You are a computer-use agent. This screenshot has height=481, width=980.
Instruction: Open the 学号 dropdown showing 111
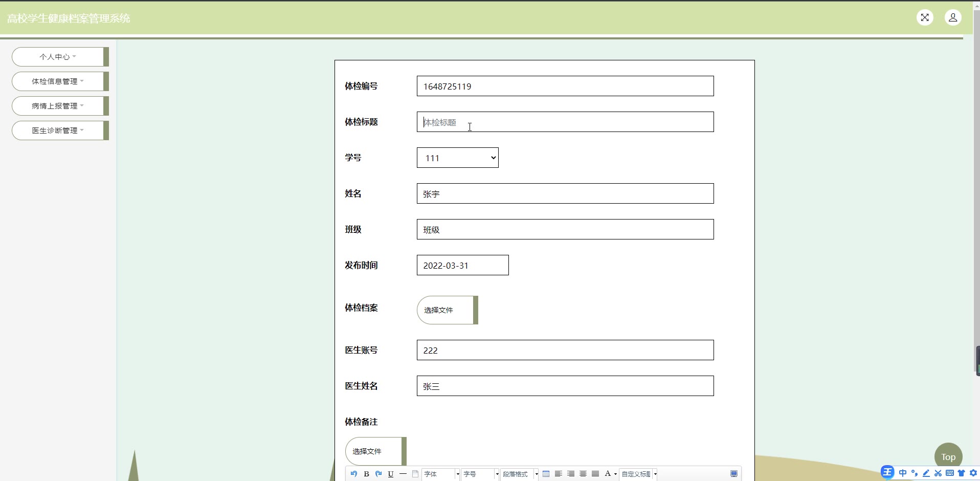pos(458,158)
